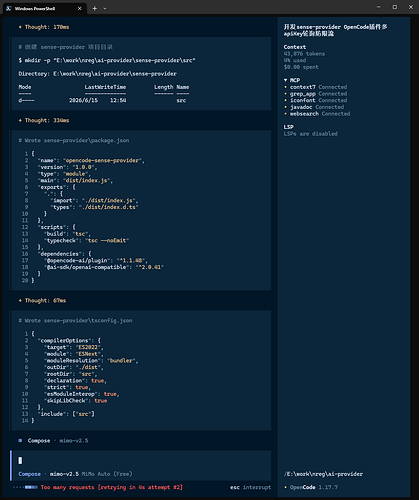Click the src directory name in listing
The height and width of the screenshot is (500, 419).
tap(181, 100)
